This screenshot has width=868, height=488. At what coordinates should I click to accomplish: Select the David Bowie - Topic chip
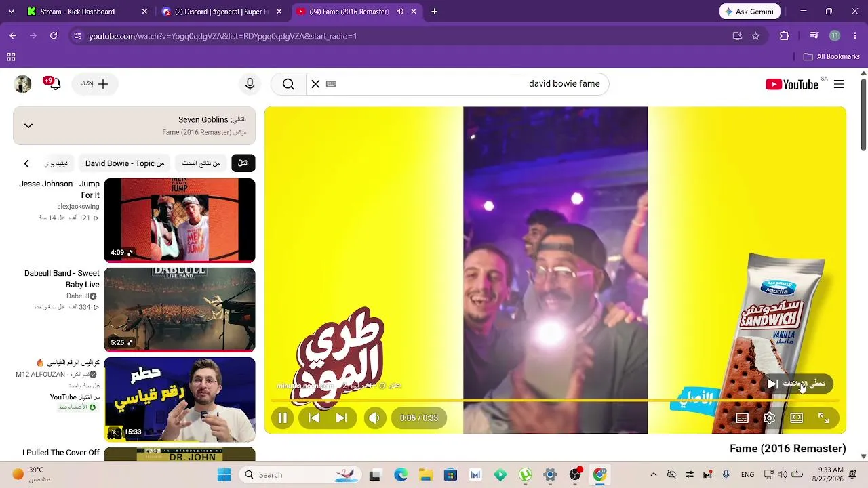125,163
